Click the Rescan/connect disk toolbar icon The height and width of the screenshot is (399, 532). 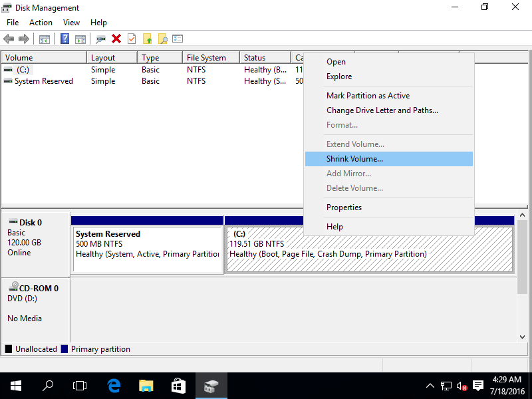[x=100, y=39]
